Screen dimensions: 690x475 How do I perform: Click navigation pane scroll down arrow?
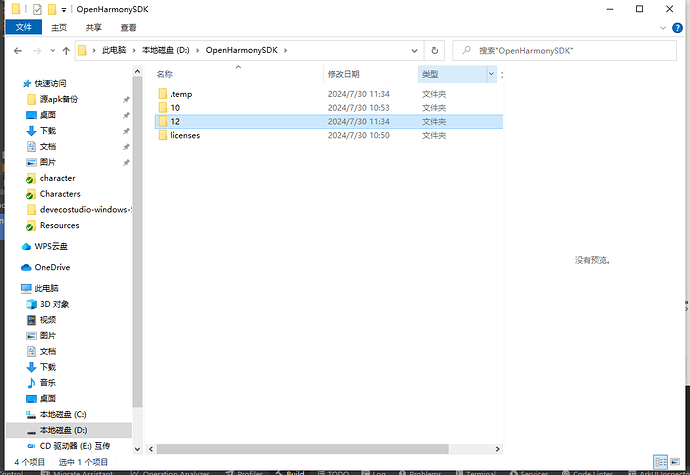[x=137, y=449]
